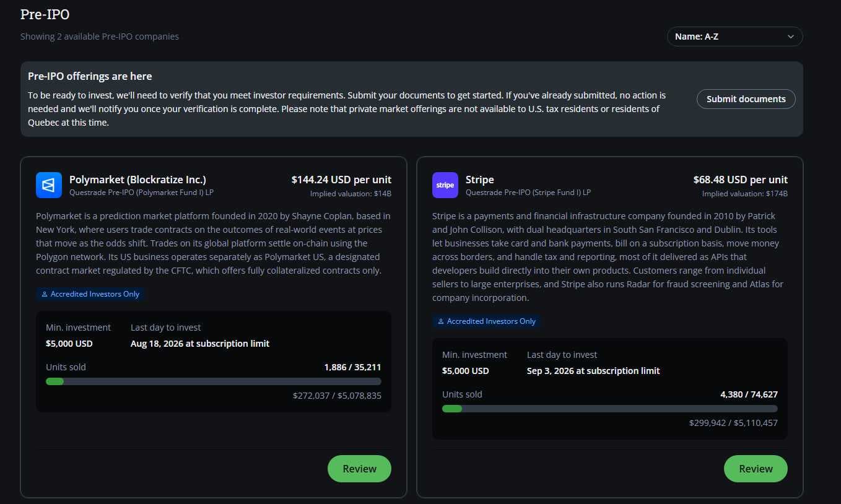Click Stripe's '$5,000 USD' minimum investment value
Screen dimensions: 841x504
tap(466, 371)
